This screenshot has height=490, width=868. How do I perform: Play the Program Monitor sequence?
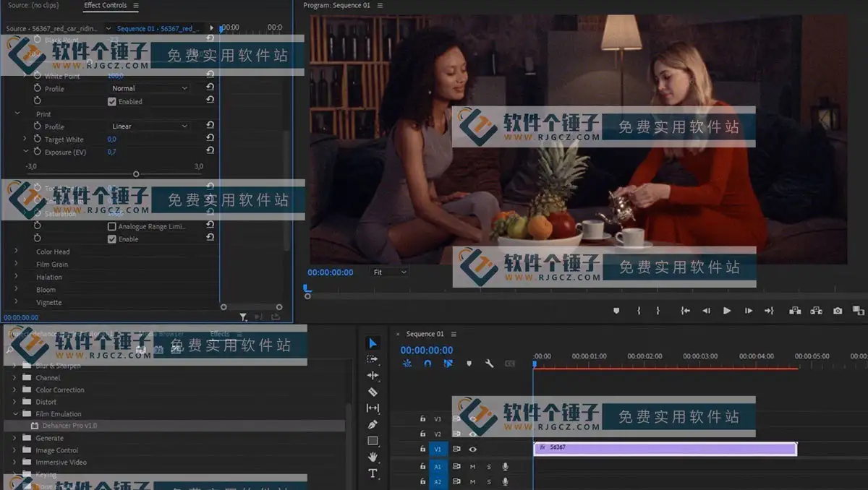point(727,311)
